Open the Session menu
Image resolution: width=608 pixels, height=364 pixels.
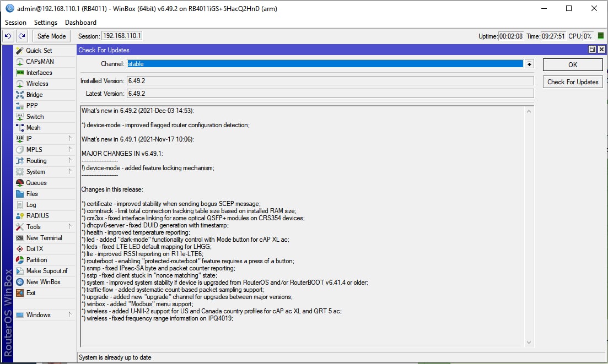tap(15, 23)
